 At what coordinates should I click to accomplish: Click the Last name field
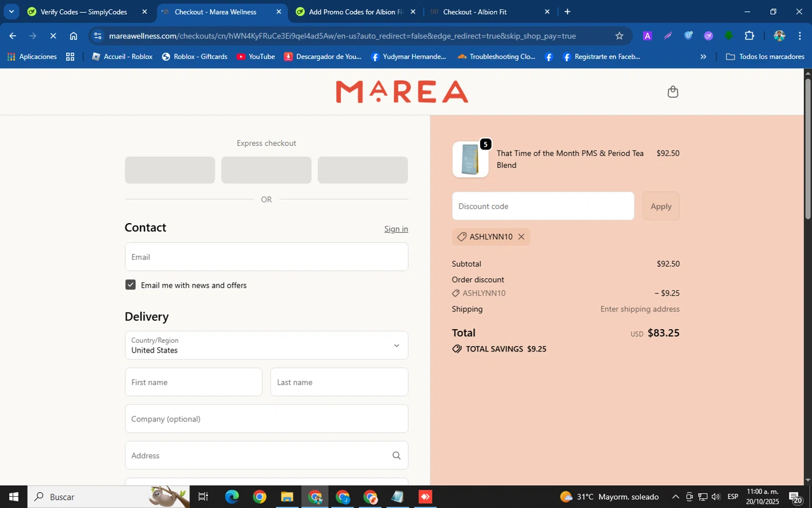[339, 382]
